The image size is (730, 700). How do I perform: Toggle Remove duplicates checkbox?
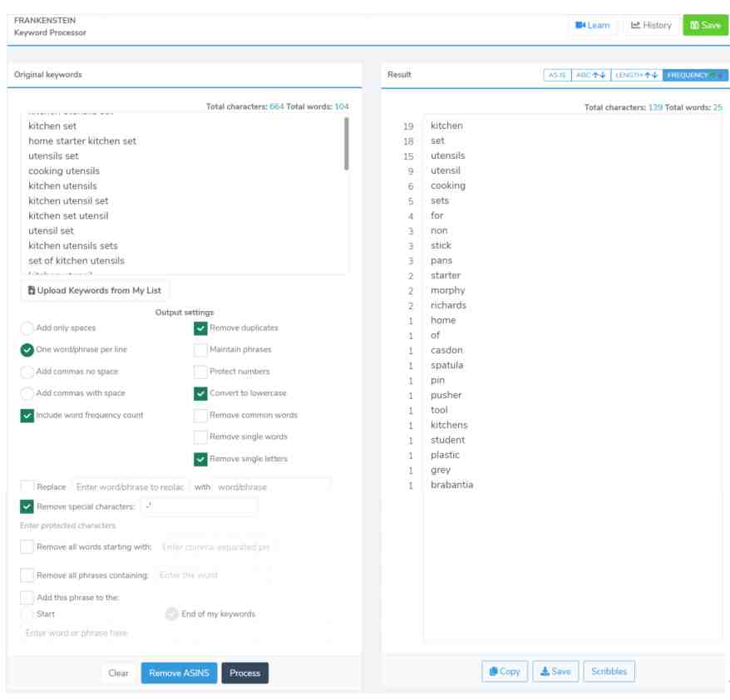pos(200,328)
